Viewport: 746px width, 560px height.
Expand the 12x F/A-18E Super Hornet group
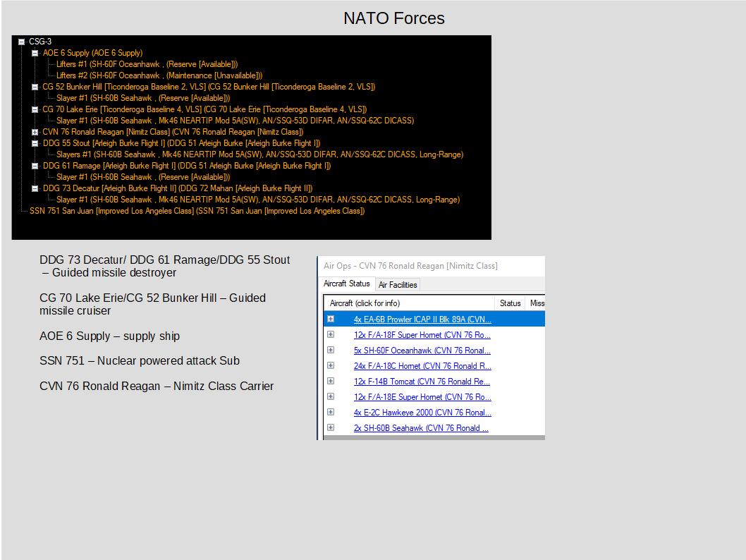[x=331, y=396]
